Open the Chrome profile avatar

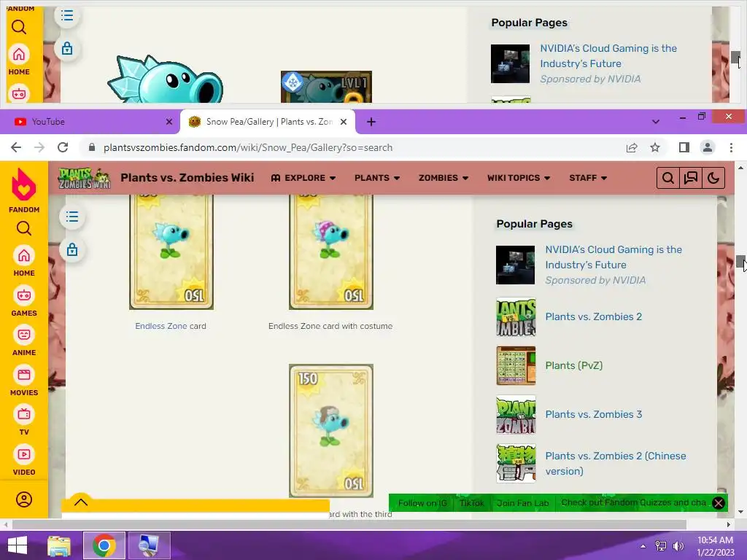(x=708, y=147)
